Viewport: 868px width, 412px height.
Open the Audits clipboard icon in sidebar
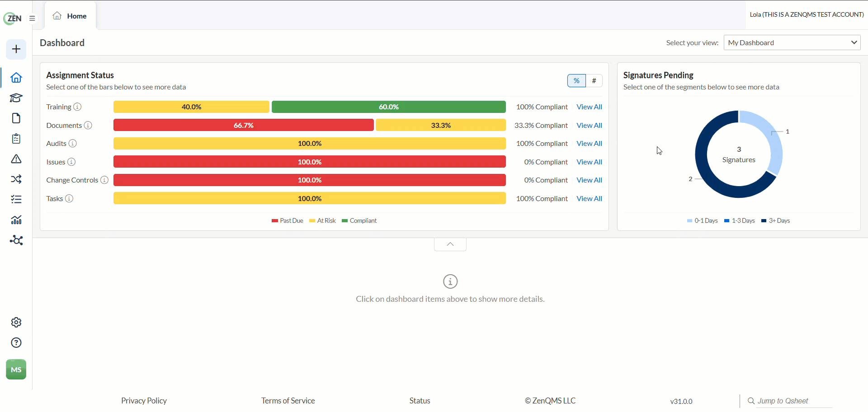click(x=16, y=139)
